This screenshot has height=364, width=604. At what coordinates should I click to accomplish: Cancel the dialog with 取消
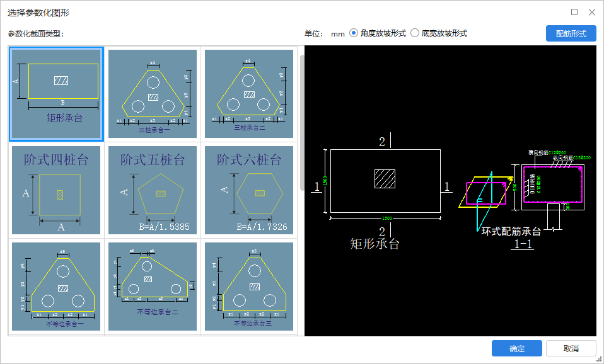[x=571, y=348]
